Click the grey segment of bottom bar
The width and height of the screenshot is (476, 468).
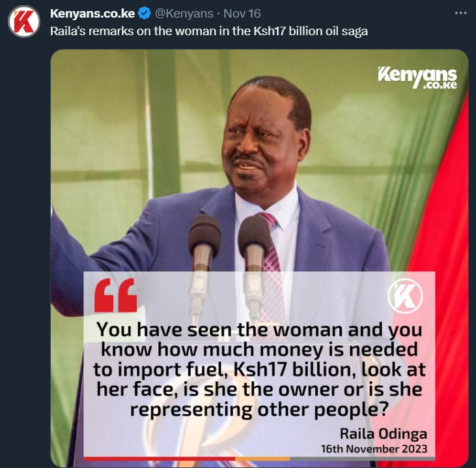tap(363, 459)
